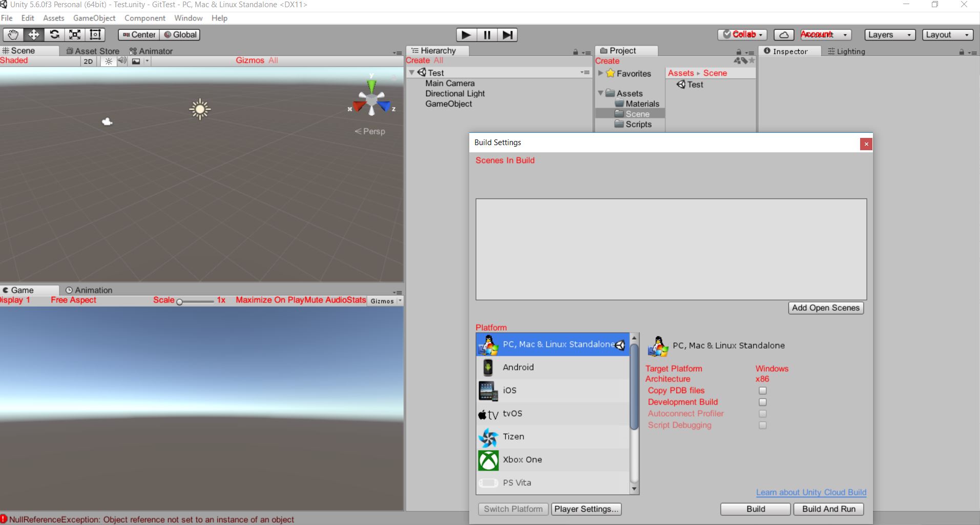Open scene effects image icon
The image size is (980, 525).
click(136, 61)
